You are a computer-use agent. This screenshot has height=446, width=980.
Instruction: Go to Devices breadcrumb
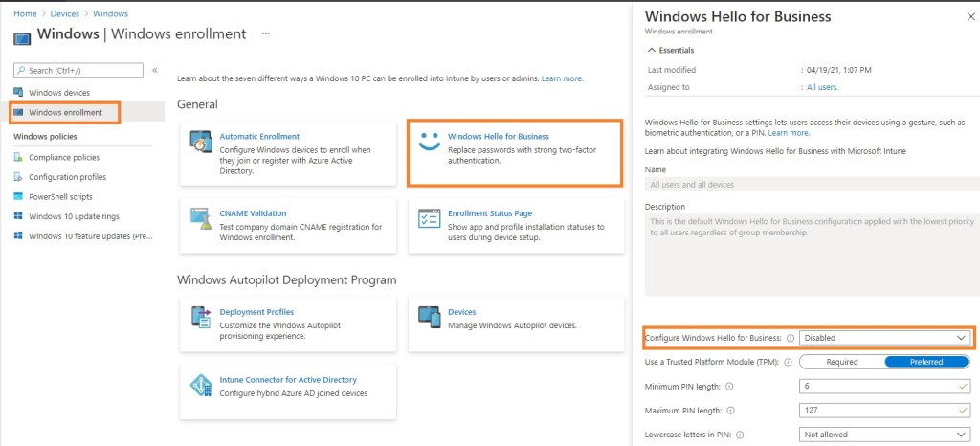point(64,13)
